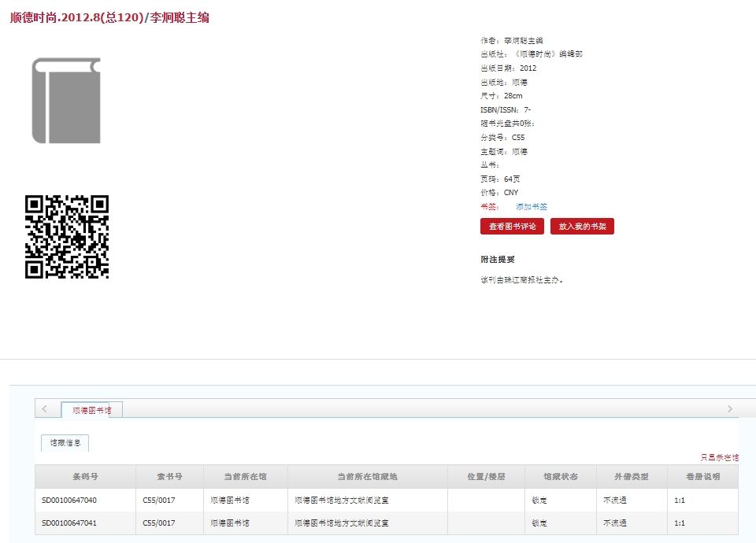Click the 查看图书评论 button
This screenshot has height=543, width=756.
pyautogui.click(x=512, y=227)
